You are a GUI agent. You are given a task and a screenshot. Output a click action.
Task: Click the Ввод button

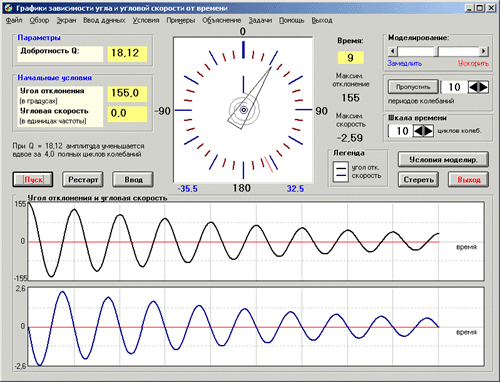pos(133,180)
